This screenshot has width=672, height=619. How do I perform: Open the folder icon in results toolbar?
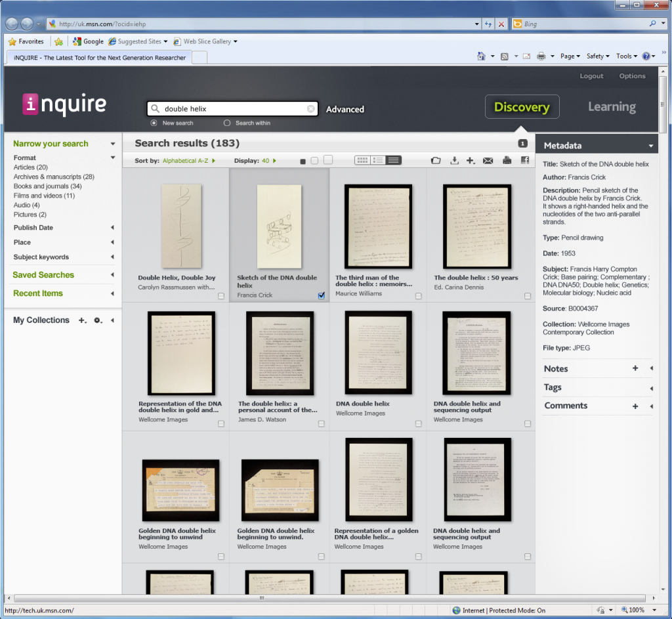436,160
